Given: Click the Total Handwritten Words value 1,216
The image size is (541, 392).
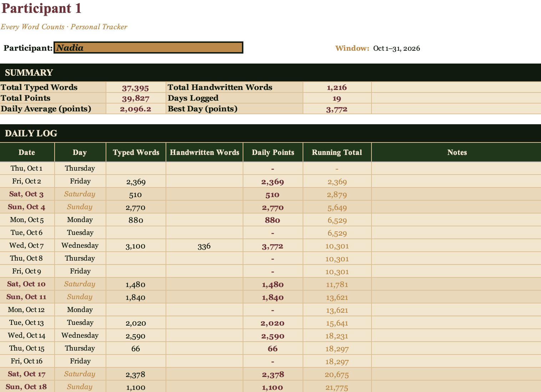Looking at the screenshot, I should (x=337, y=87).
